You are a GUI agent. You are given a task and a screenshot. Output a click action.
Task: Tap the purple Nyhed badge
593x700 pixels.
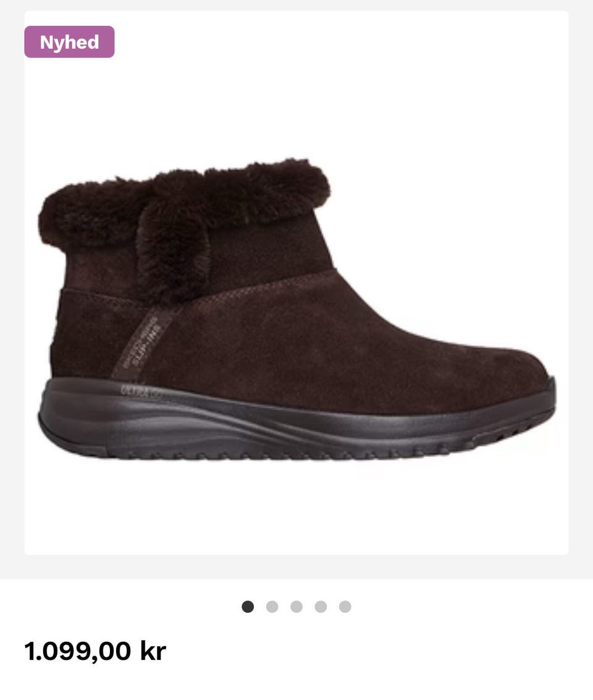[69, 42]
